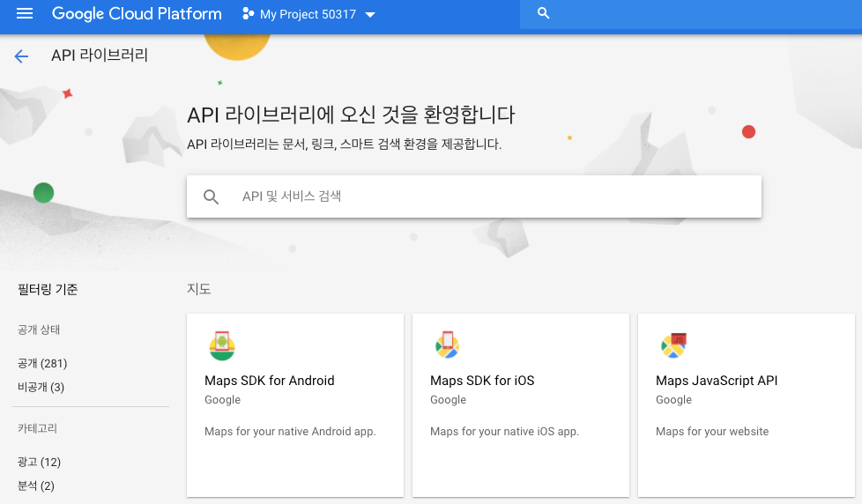Click 'Maps for your native Android app.' text
This screenshot has height=504, width=862.
click(x=290, y=432)
